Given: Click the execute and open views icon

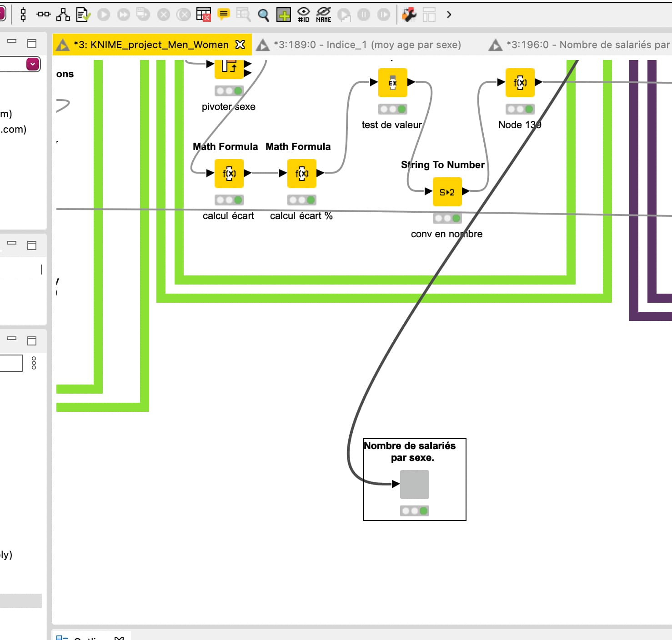Looking at the screenshot, I should (143, 15).
